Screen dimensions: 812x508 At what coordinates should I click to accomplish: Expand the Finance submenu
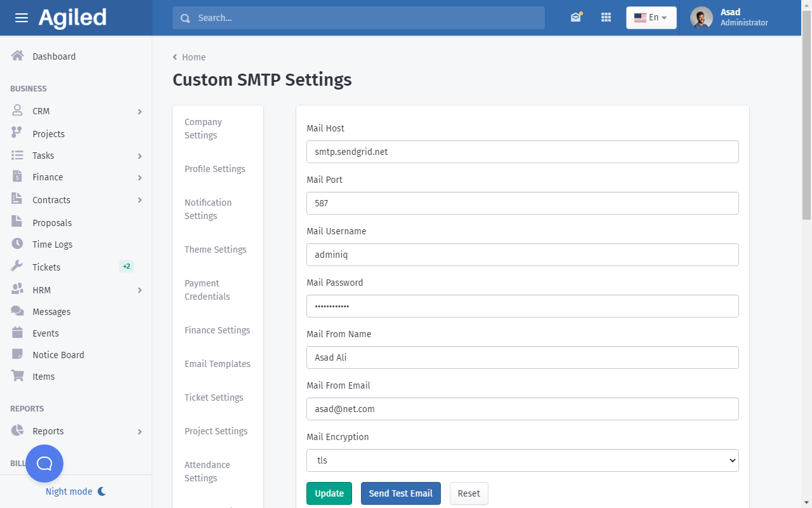pyautogui.click(x=140, y=178)
